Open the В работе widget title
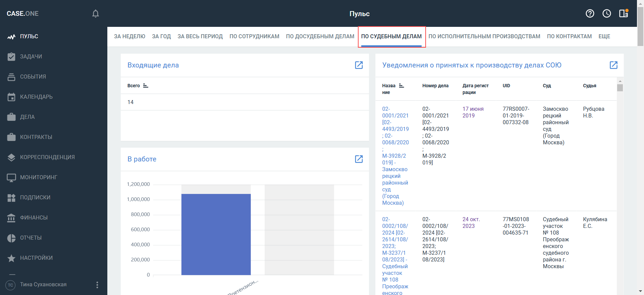This screenshot has width=644, height=295. [142, 159]
